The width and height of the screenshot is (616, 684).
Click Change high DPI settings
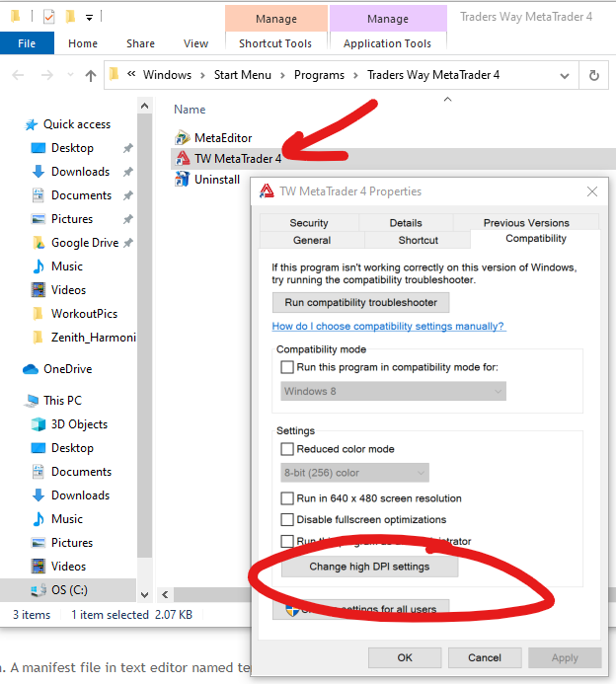click(369, 567)
